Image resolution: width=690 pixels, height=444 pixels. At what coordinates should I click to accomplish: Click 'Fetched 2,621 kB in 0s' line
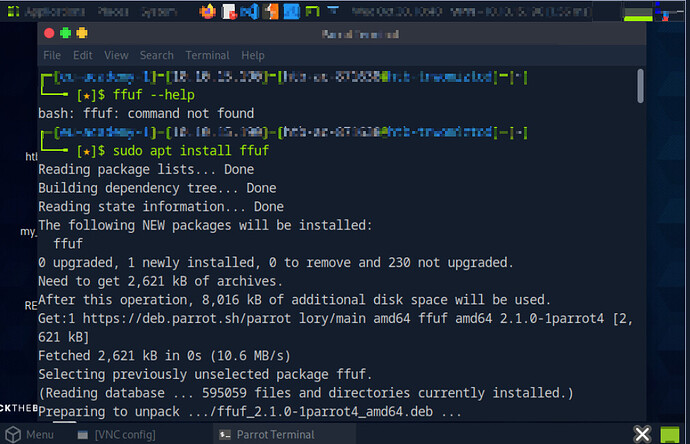(x=165, y=356)
